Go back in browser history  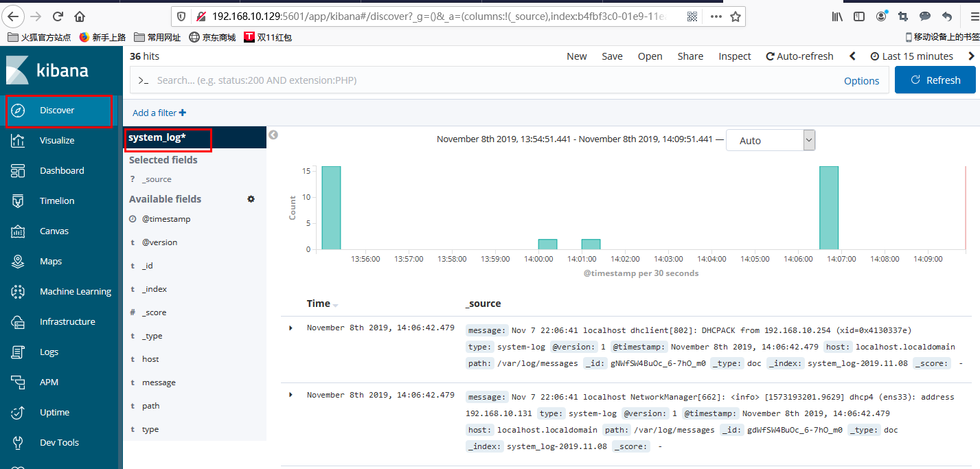pyautogui.click(x=14, y=16)
